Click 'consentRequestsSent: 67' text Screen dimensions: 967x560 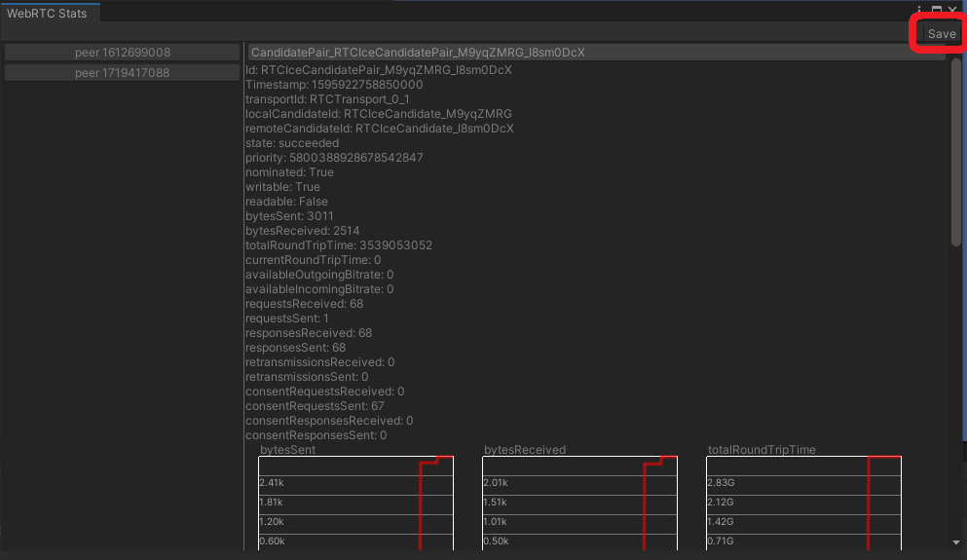coord(315,406)
